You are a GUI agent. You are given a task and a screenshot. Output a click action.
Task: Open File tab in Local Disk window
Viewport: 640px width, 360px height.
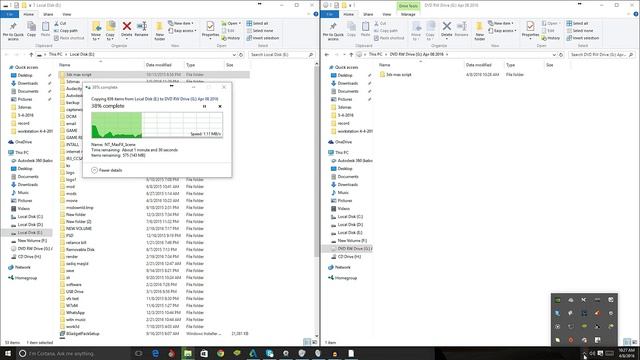pos(10,14)
